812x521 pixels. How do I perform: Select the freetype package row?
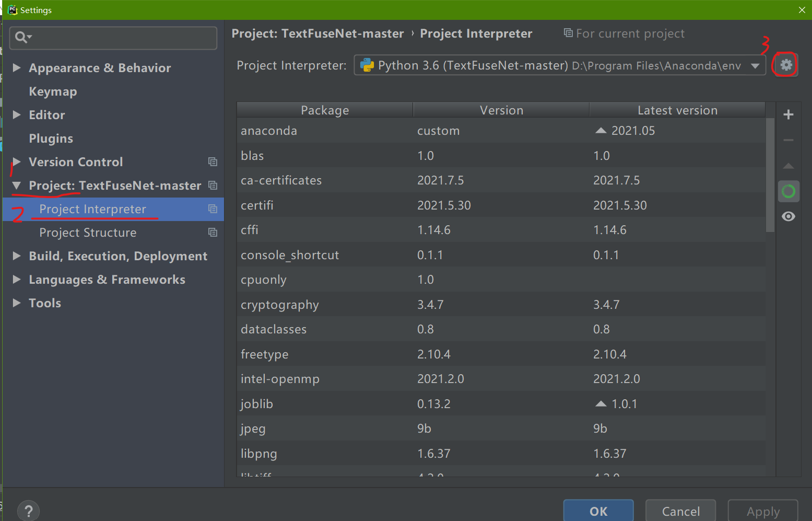501,354
